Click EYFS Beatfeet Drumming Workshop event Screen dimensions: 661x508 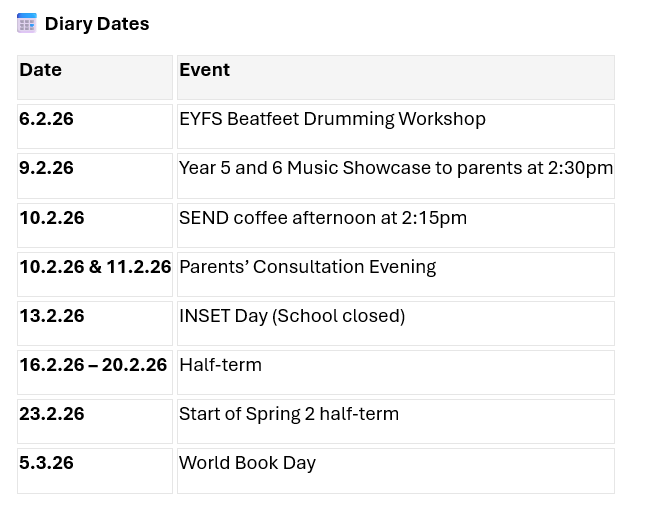pyautogui.click(x=332, y=119)
